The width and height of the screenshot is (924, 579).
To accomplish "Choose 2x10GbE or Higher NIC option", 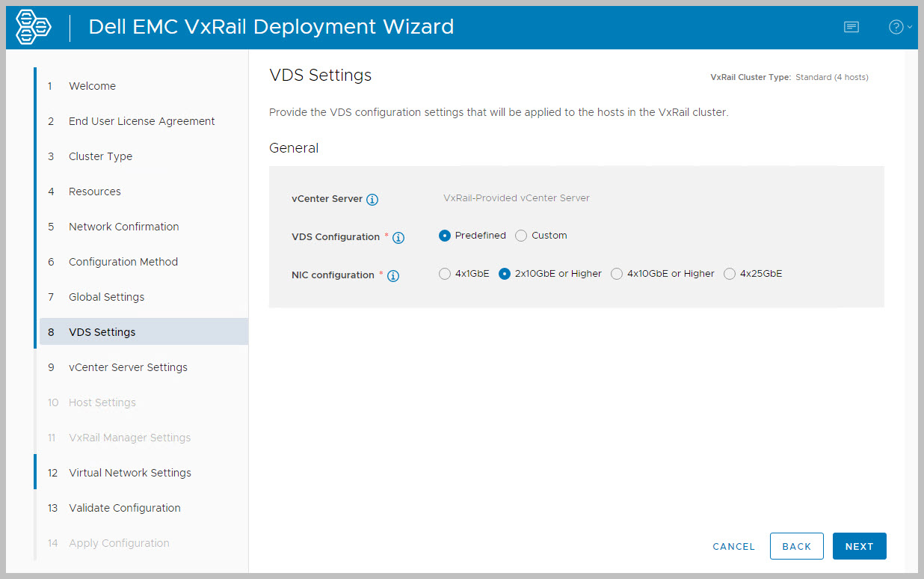I will pos(505,274).
